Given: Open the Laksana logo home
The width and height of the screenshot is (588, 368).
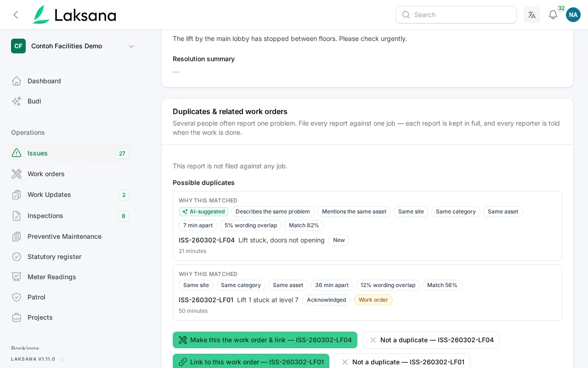Looking at the screenshot, I should point(74,15).
